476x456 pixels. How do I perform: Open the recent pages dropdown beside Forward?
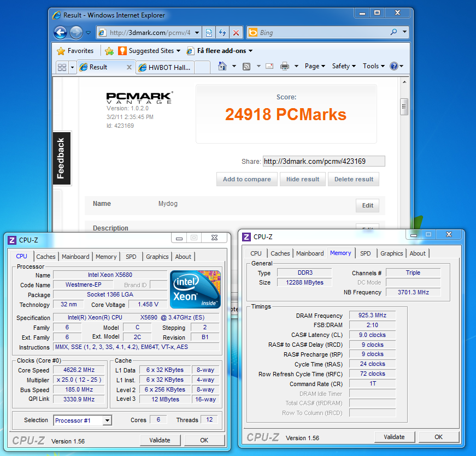[89, 32]
